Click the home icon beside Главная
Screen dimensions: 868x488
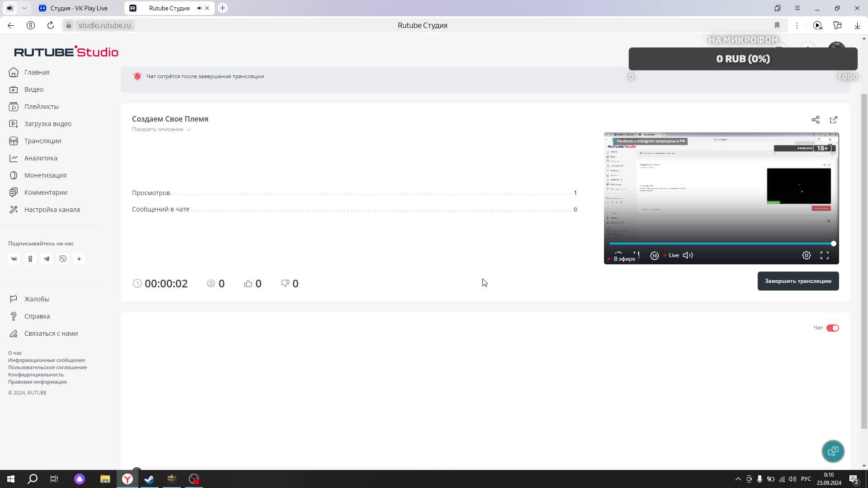tap(14, 72)
